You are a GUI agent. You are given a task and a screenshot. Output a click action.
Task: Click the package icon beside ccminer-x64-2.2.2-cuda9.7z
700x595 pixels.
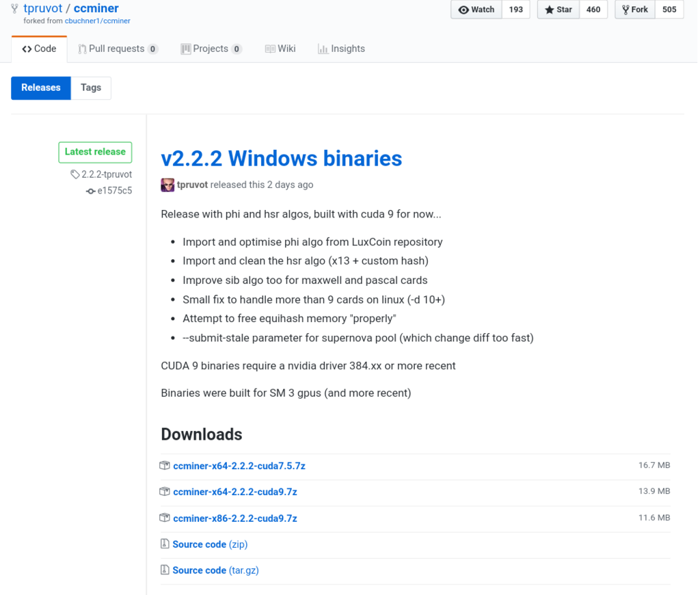point(165,491)
